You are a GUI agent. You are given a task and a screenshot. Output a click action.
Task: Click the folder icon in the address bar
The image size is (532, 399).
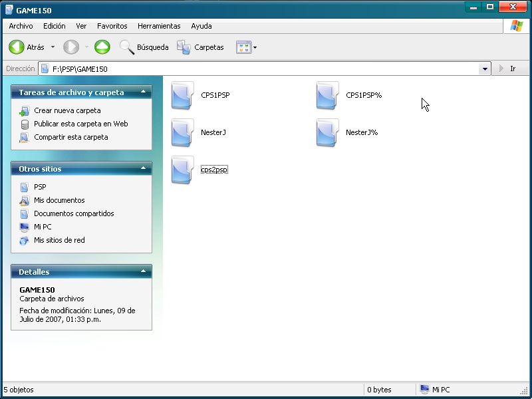point(45,69)
